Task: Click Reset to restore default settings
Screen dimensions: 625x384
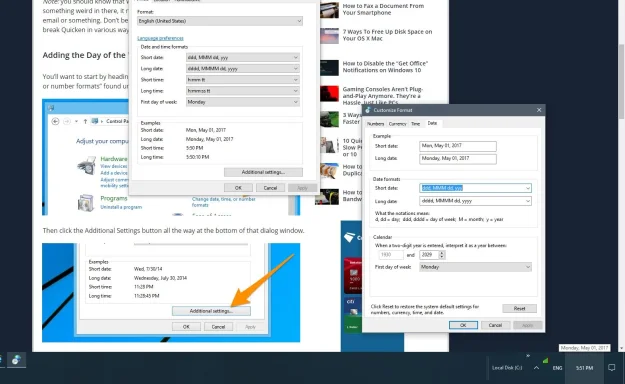Action: click(x=519, y=308)
